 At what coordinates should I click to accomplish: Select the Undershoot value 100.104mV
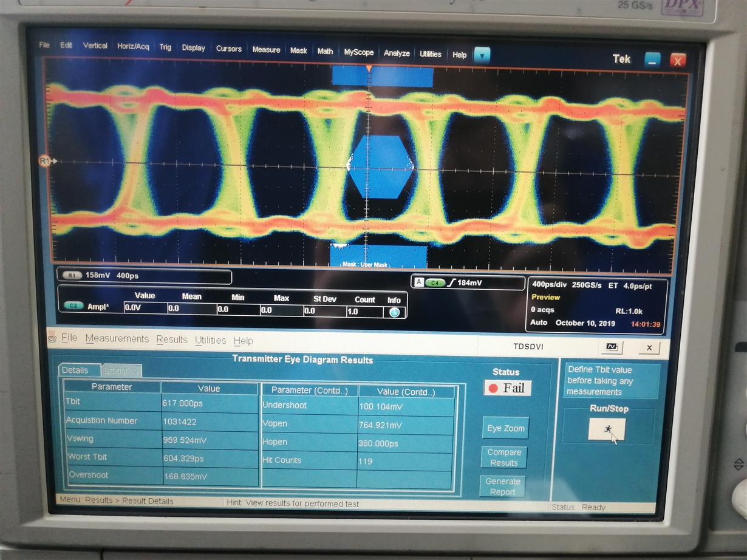pyautogui.click(x=405, y=406)
